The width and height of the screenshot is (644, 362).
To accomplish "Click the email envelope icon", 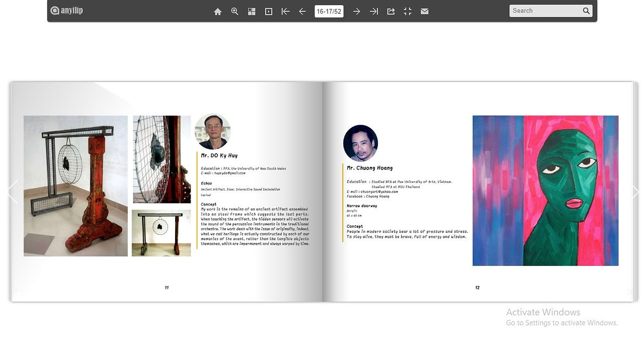I will 425,11.
